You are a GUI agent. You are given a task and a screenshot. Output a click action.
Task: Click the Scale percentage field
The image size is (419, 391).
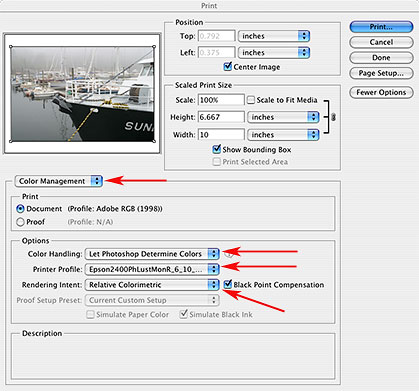click(x=221, y=100)
